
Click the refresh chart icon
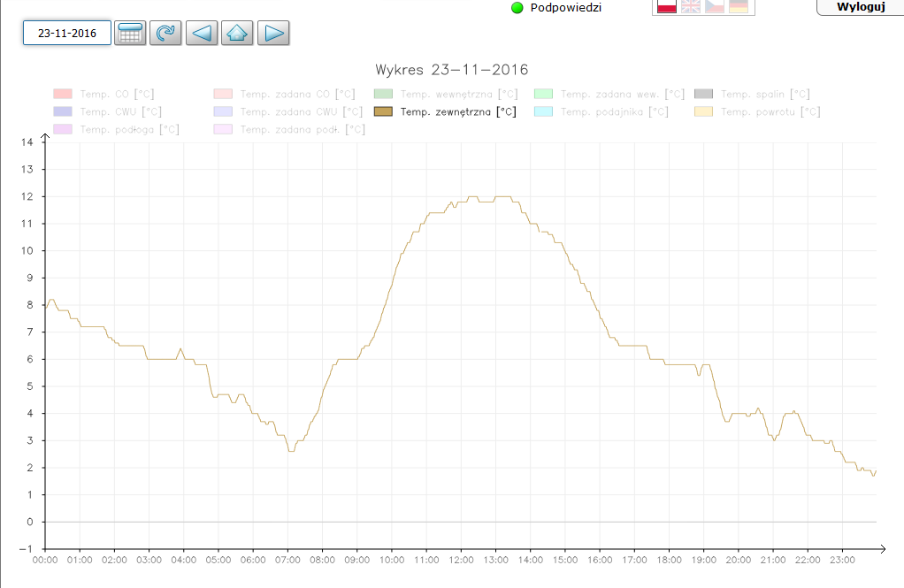click(x=165, y=34)
